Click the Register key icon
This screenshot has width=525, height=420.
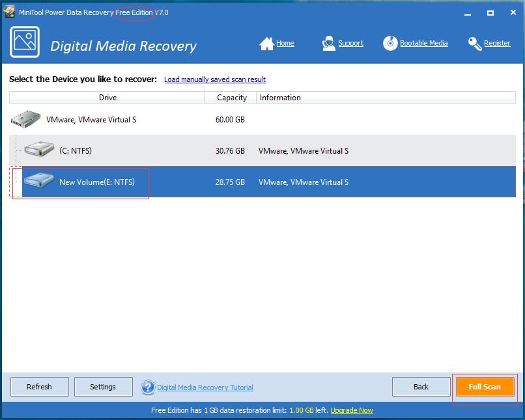tap(475, 44)
